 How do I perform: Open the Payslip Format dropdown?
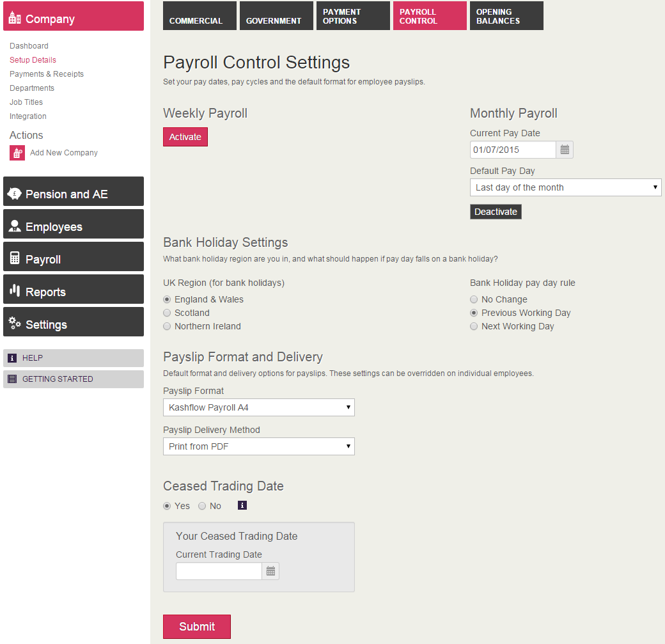coord(258,407)
